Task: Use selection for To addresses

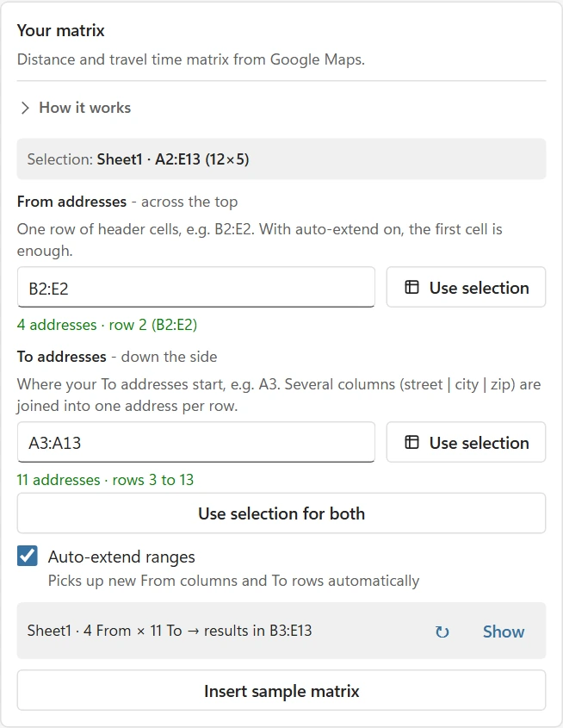Action: point(466,443)
